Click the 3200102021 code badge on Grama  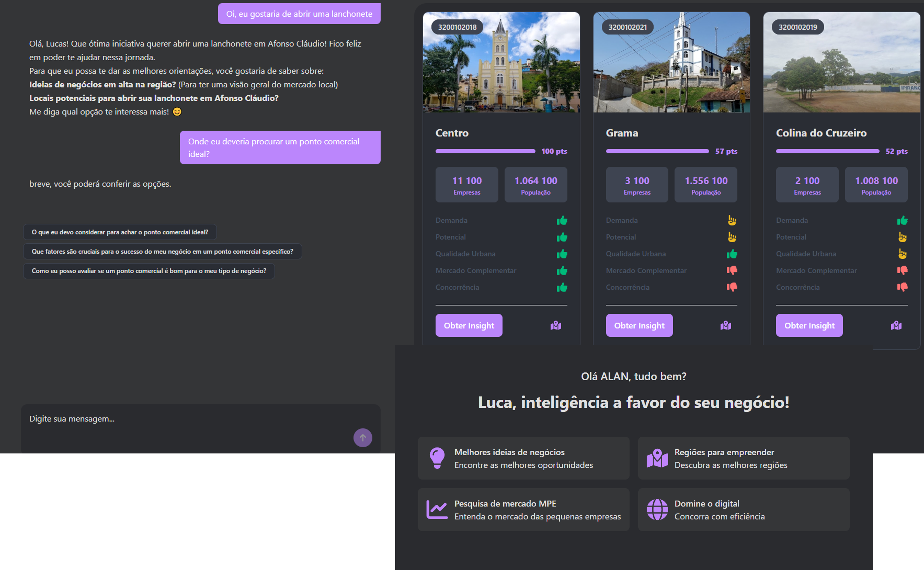[627, 27]
